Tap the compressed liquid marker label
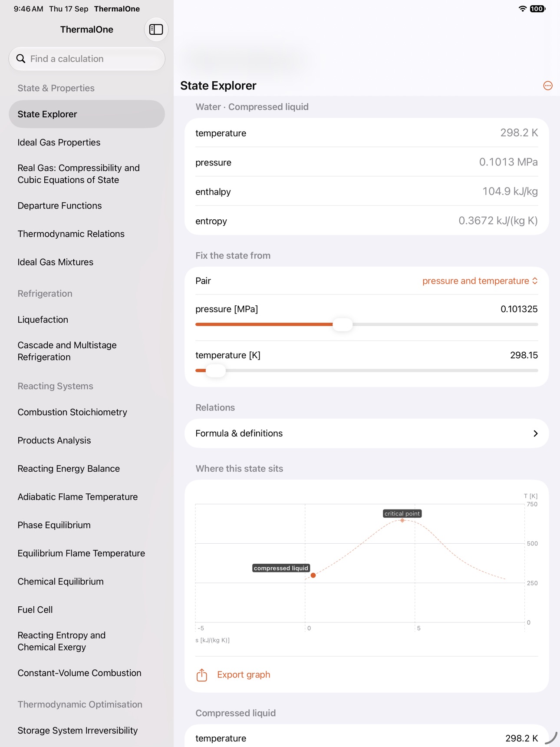Image resolution: width=560 pixels, height=747 pixels. click(x=281, y=568)
